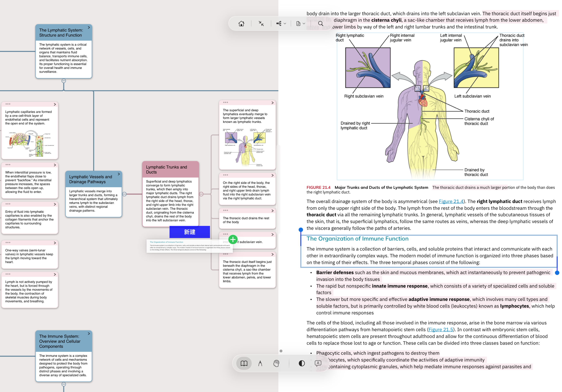Open chevron on One-way valves card
The height and width of the screenshot is (392, 562).
coord(55,243)
